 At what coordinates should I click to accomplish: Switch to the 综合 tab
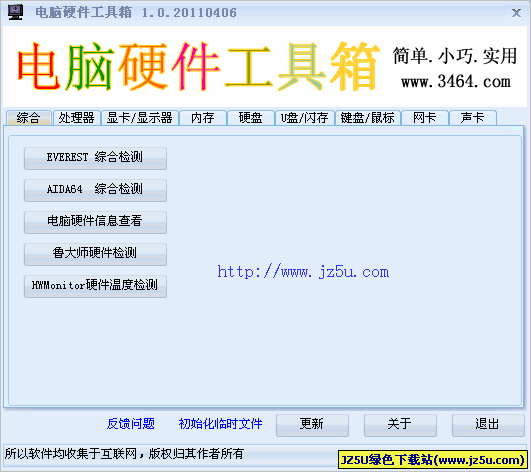click(x=29, y=118)
